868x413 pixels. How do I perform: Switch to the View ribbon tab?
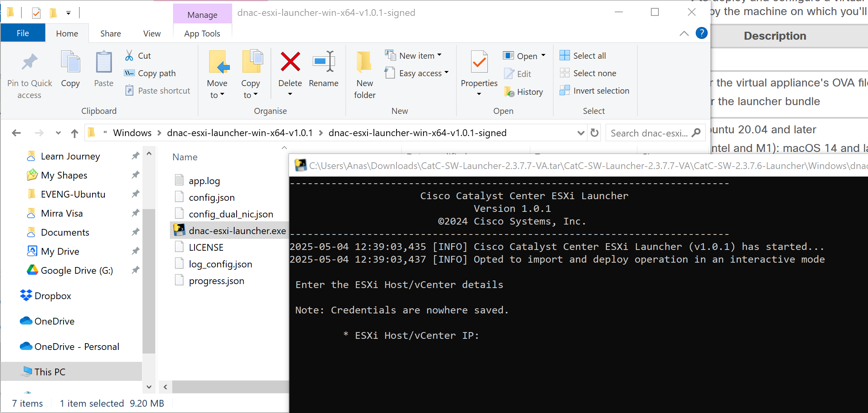tap(152, 34)
